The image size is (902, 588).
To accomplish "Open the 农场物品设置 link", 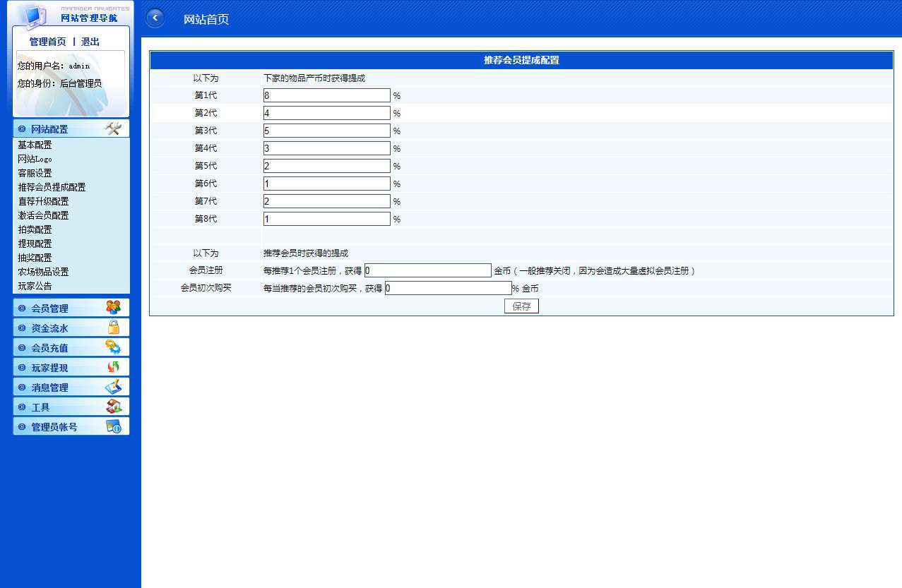I will click(43, 272).
